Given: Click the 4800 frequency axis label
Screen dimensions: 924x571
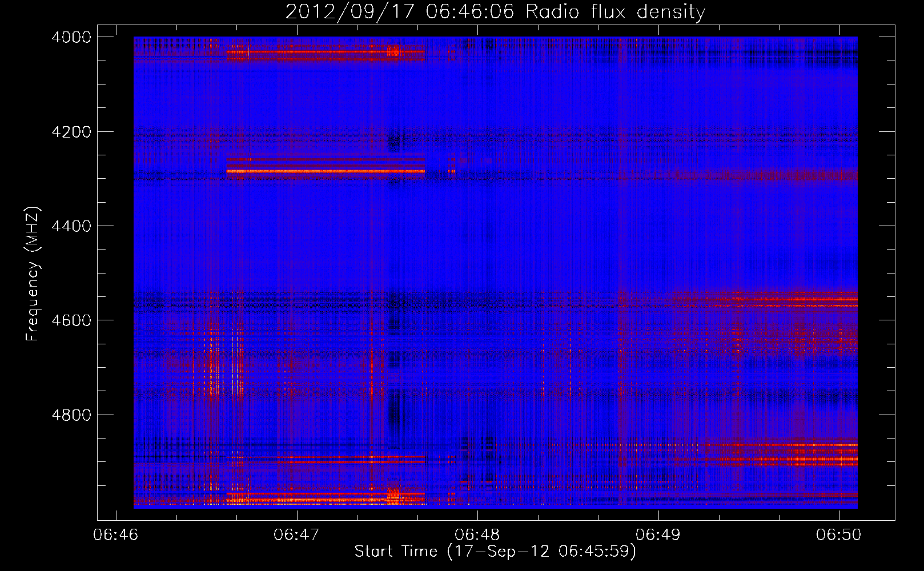Looking at the screenshot, I should click(x=71, y=415).
